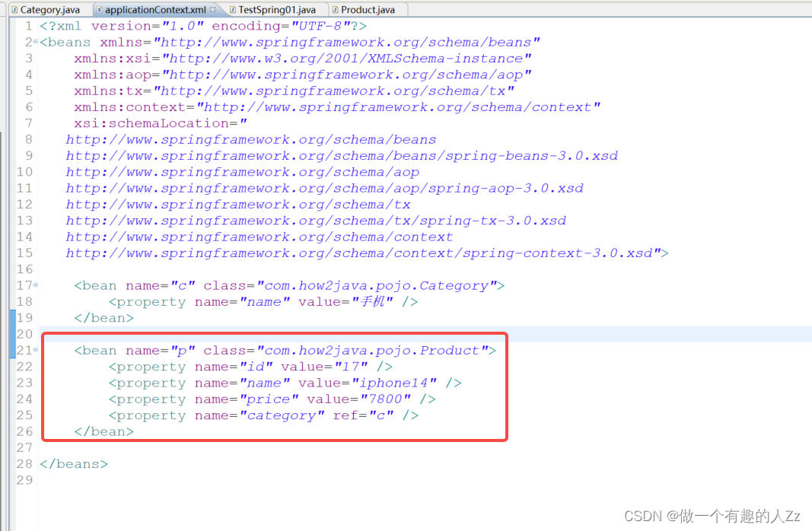The height and width of the screenshot is (531, 812).
Task: Click the spring-beans-3.0.xsd URL
Action: (342, 156)
